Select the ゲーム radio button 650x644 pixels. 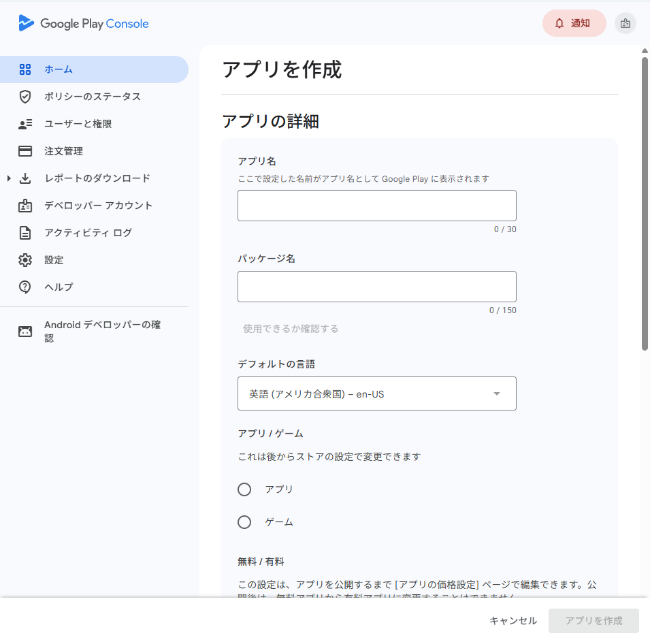click(244, 522)
